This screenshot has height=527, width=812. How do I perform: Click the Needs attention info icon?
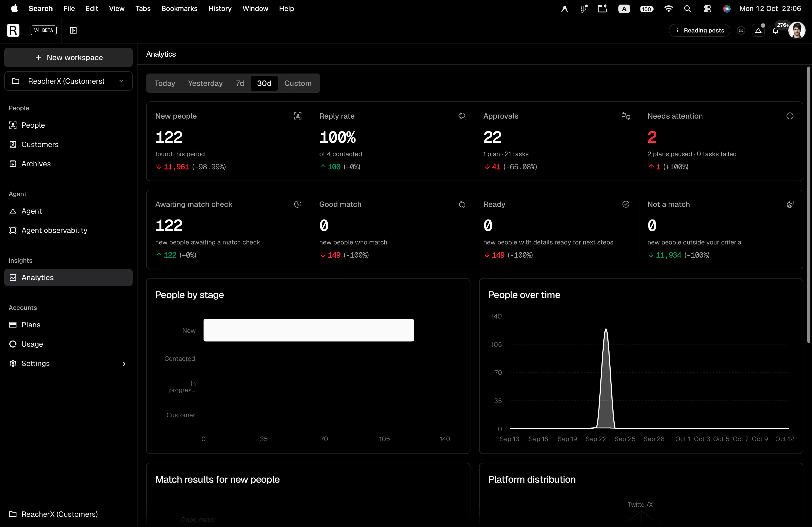[x=790, y=116]
